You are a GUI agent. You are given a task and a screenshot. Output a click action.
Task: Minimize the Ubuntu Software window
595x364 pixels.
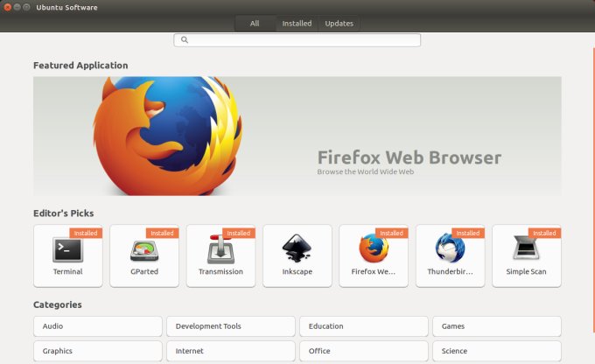point(17,7)
